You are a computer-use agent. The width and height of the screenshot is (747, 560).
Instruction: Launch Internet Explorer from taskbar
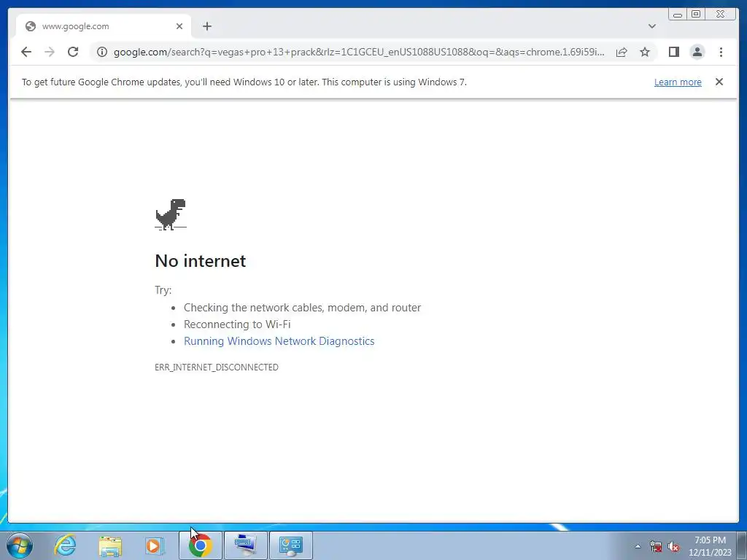tap(65, 545)
